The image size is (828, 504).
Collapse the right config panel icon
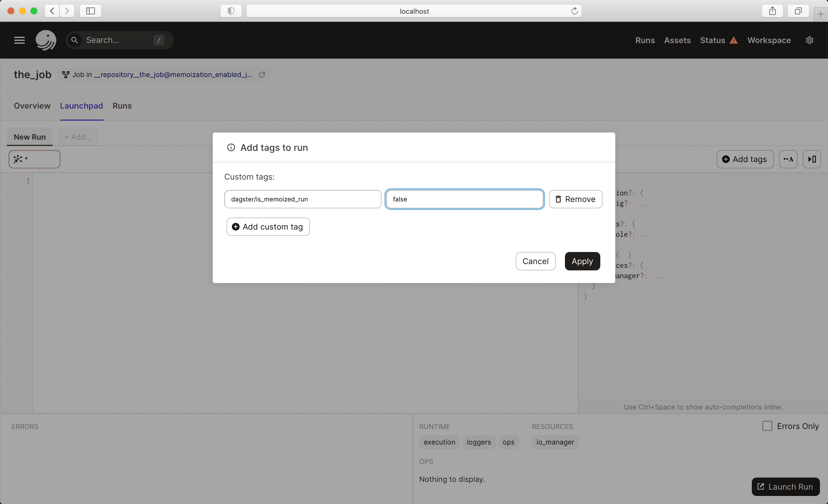click(812, 159)
